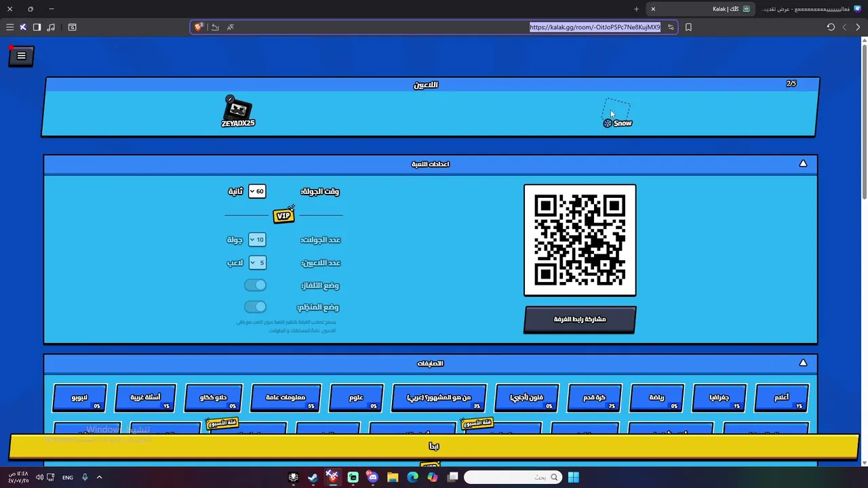
Task: Click the X extension icon in toolbar
Action: (23, 27)
